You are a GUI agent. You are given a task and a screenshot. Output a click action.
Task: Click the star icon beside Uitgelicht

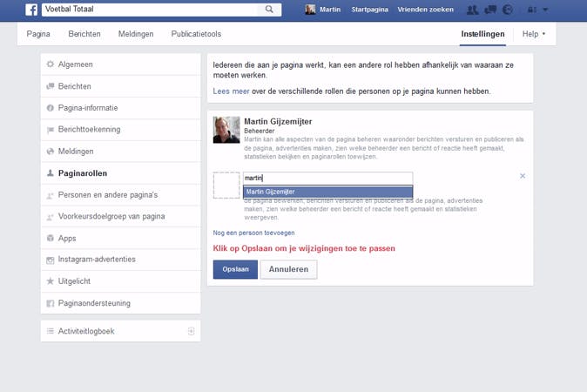click(51, 281)
